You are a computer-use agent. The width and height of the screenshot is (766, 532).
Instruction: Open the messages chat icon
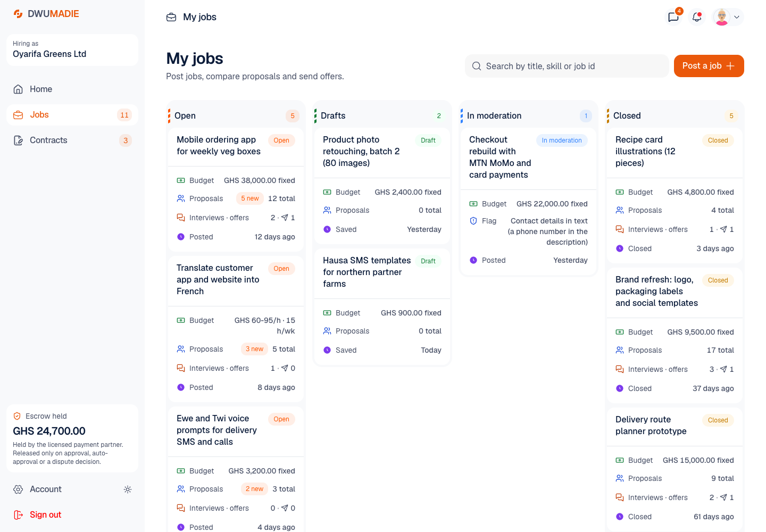(673, 17)
